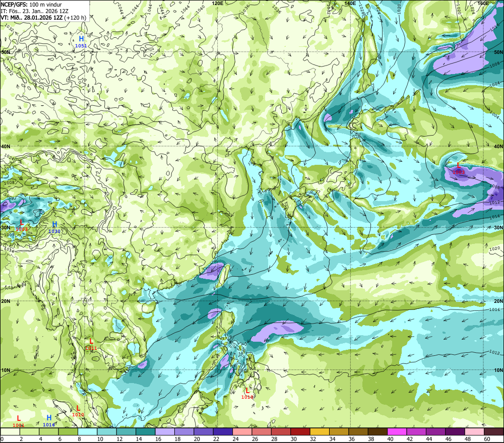Click legend scale value 22
Image resolution: width=504 pixels, height=443 pixels.
click(216, 439)
